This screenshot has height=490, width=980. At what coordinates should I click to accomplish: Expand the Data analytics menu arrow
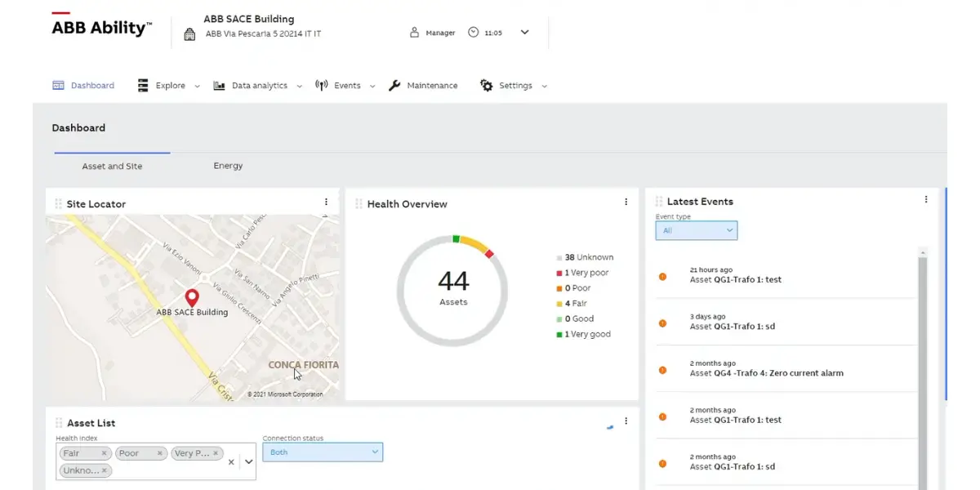[299, 86]
